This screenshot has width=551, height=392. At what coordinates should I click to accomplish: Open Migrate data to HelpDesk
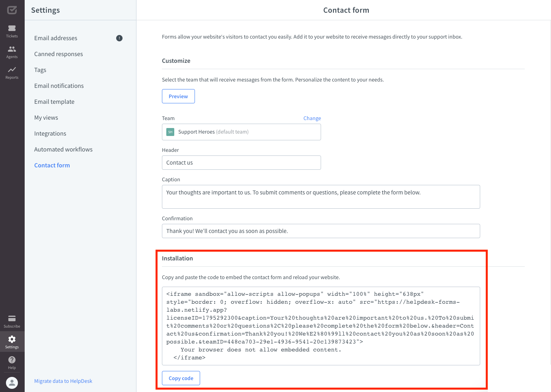click(63, 380)
